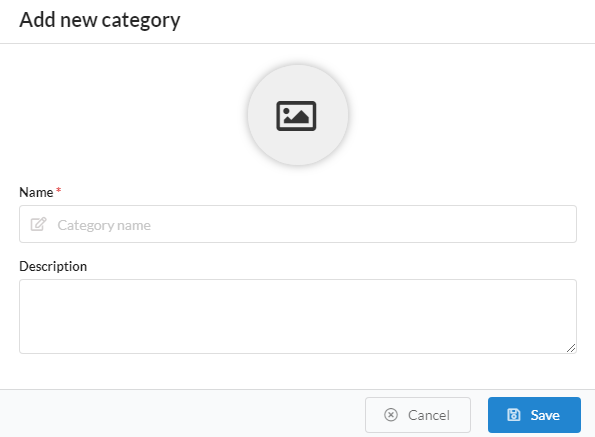Screen dimensions: 595x437
Task: Focus the Category name input field
Action: point(298,224)
